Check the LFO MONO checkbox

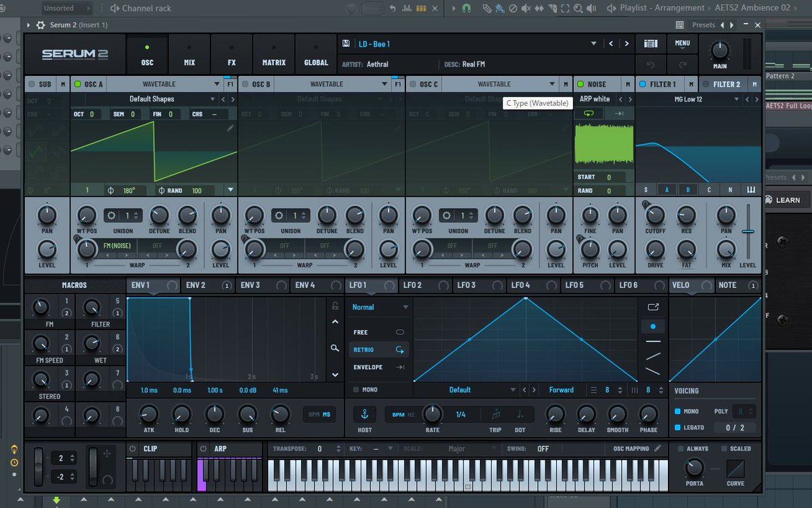point(356,389)
